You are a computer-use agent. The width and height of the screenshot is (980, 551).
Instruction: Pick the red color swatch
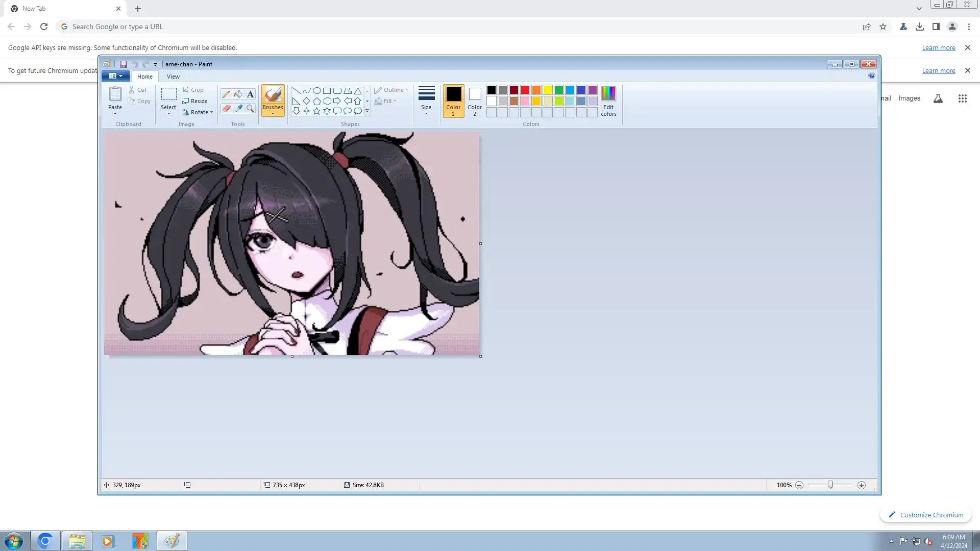pos(525,90)
